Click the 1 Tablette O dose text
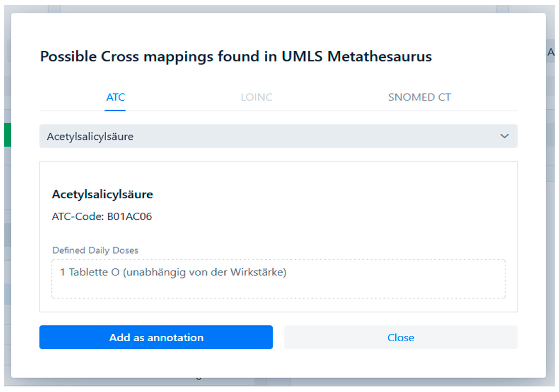559x392 pixels. 90,272
